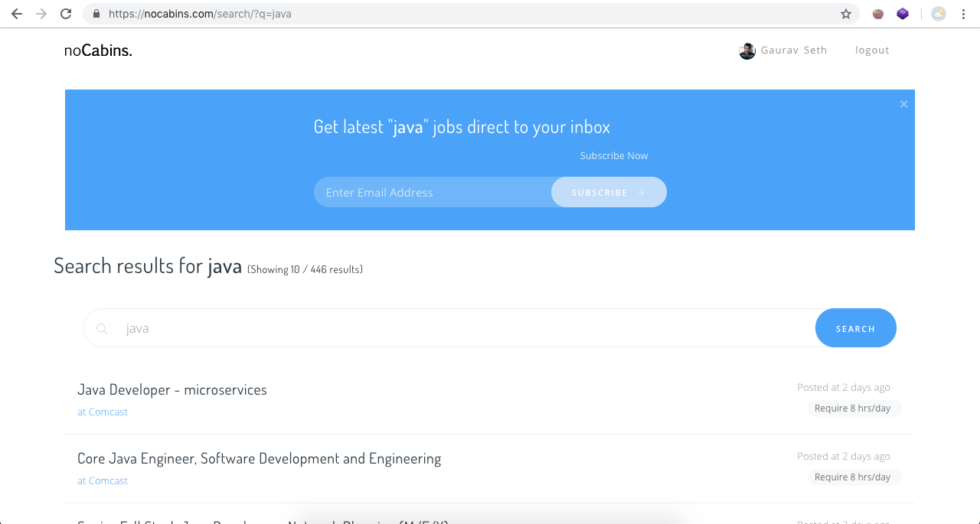The height and width of the screenshot is (524, 980).
Task: Click the noCabins. logo
Action: click(98, 50)
